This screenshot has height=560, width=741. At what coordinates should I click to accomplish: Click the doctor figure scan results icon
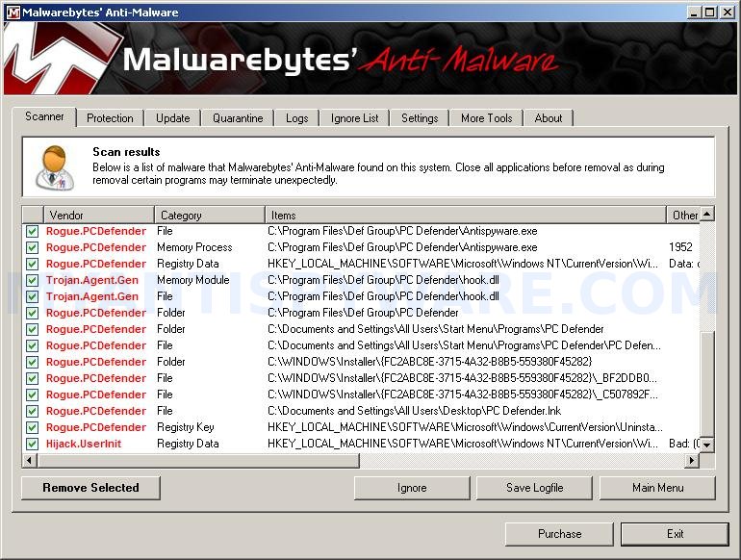coord(55,167)
